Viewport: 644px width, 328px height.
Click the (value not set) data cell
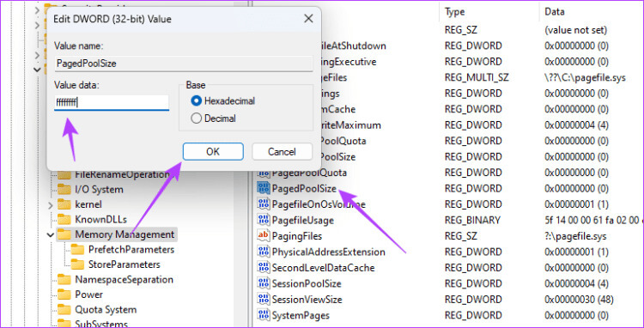coord(575,30)
